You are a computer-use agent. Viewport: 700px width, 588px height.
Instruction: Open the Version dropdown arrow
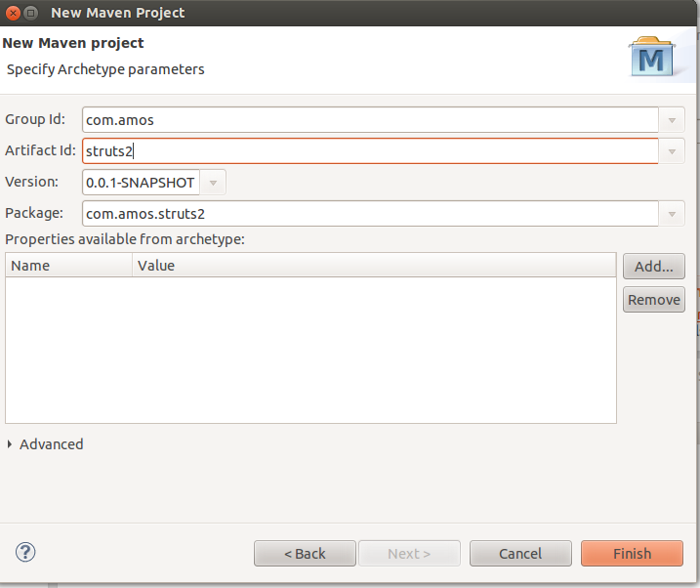click(x=213, y=183)
